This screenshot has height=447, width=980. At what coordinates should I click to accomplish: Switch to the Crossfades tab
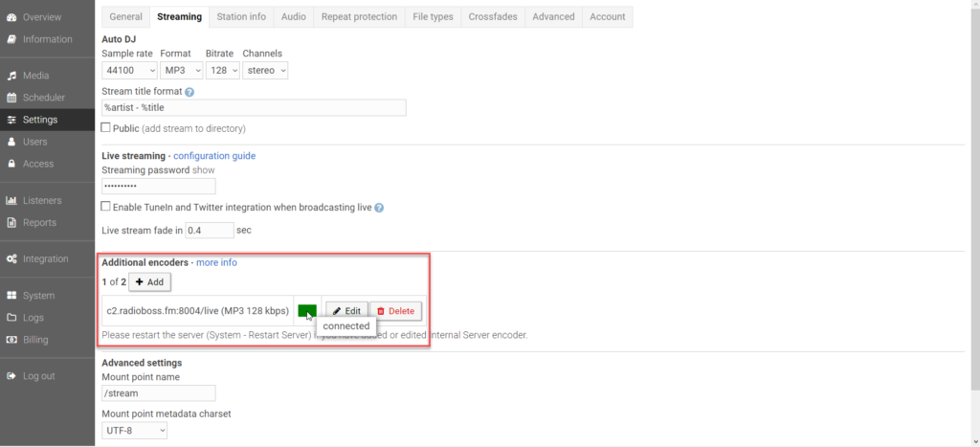click(x=492, y=16)
